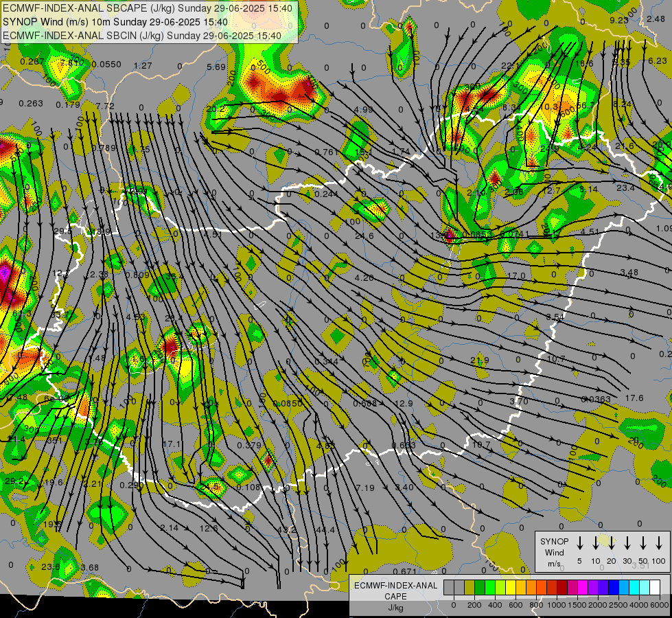Click the 23.4 value on the map
The width and height of the screenshot is (672, 618).
coord(625,188)
